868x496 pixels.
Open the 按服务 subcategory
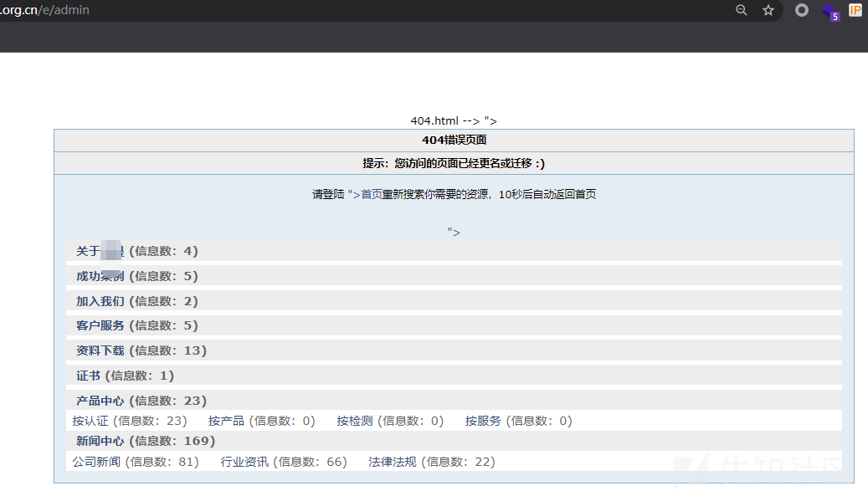pyautogui.click(x=483, y=421)
